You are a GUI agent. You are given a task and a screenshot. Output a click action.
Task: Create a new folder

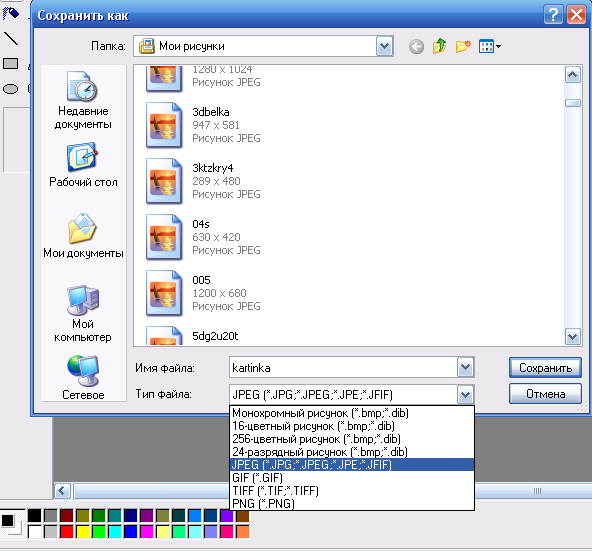(x=463, y=46)
